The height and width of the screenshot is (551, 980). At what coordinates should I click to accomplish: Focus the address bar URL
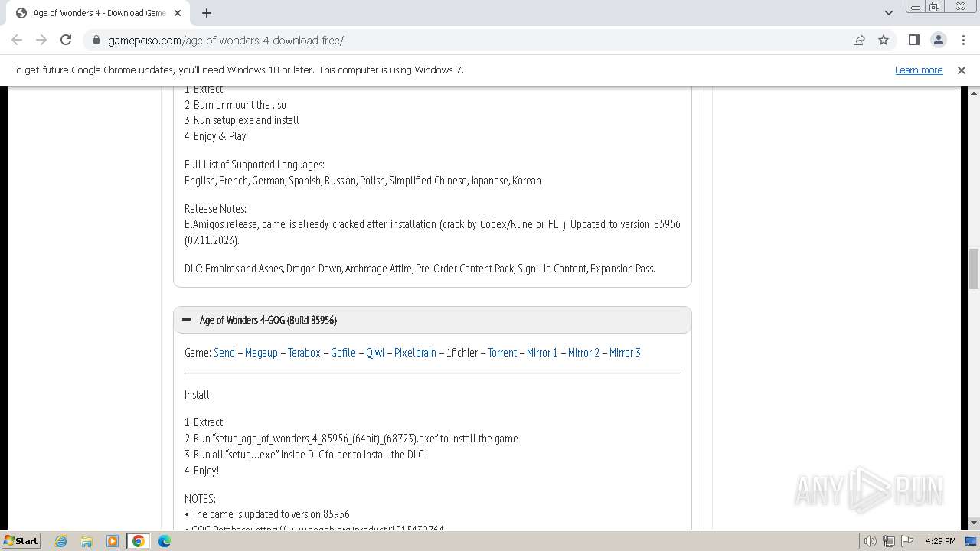click(226, 40)
